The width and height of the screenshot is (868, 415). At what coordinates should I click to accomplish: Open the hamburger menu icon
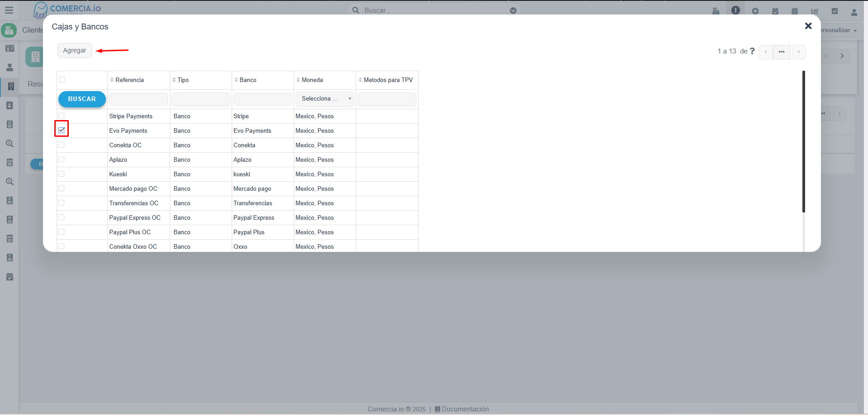click(x=9, y=10)
